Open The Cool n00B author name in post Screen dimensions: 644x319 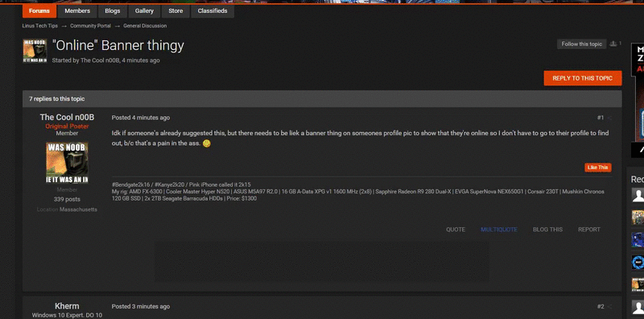coord(67,118)
